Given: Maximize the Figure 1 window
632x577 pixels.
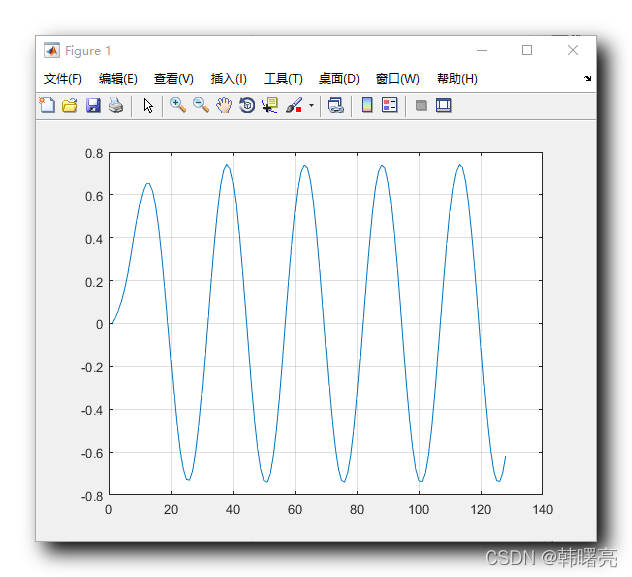Looking at the screenshot, I should (x=527, y=50).
